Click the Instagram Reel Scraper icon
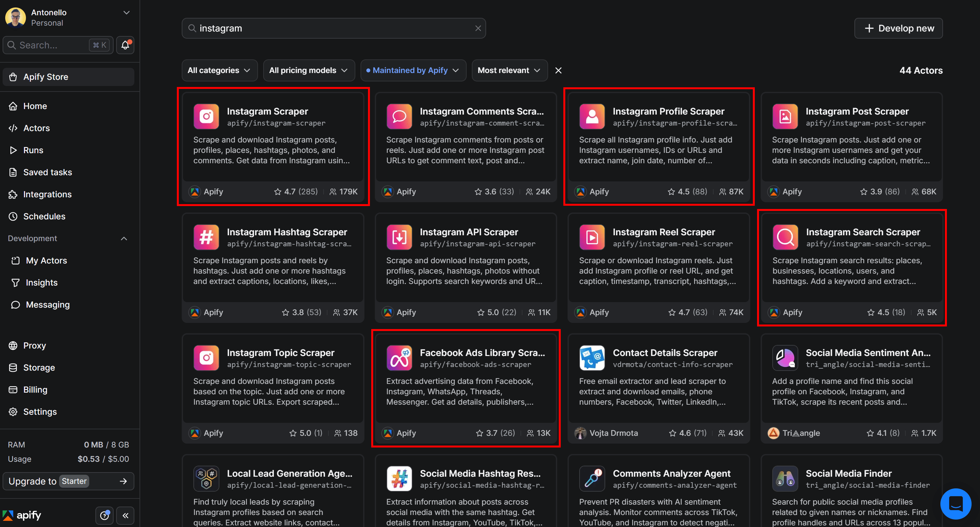Viewport: 980px width, 527px height. 592,237
